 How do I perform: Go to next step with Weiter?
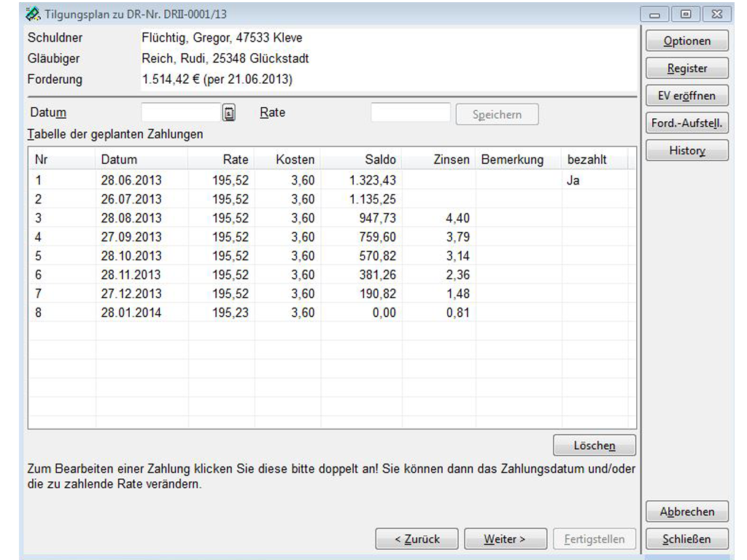505,540
